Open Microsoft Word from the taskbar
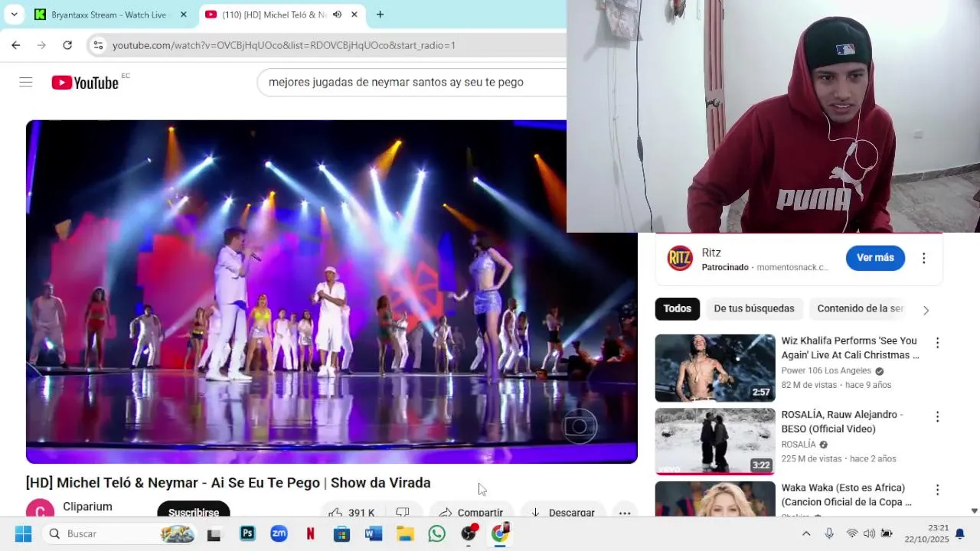Viewport: 980px width, 551px height. coord(374,533)
